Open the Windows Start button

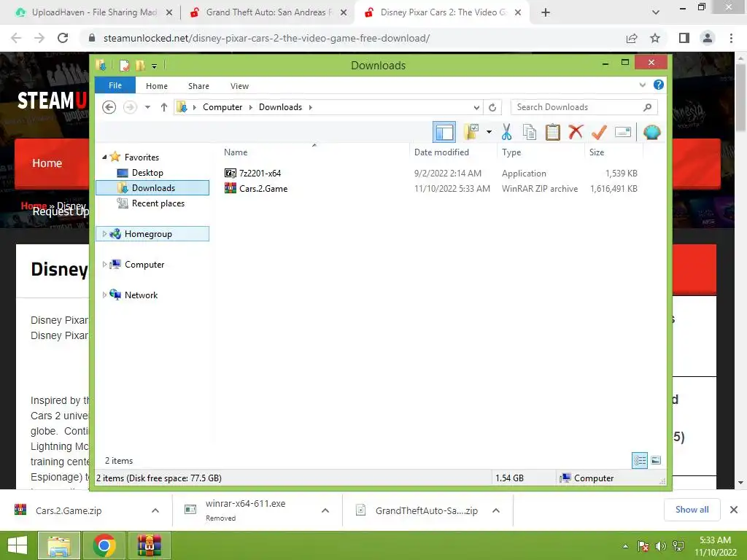pyautogui.click(x=18, y=545)
